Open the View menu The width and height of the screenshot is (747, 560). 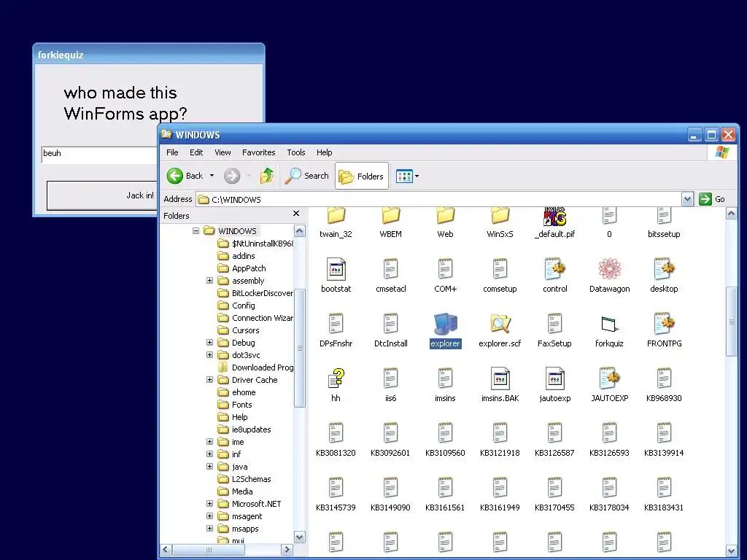(x=222, y=152)
